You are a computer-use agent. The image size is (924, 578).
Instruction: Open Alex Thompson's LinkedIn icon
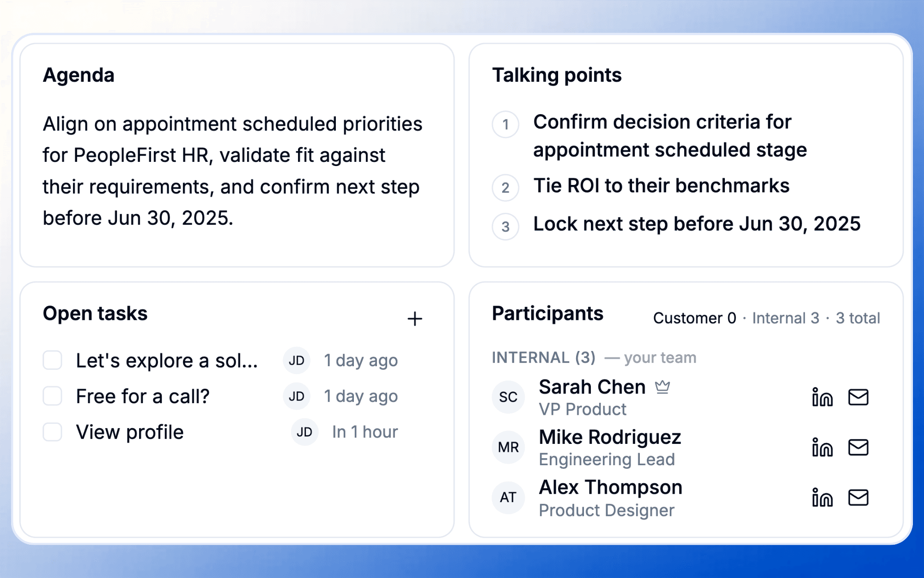point(822,498)
